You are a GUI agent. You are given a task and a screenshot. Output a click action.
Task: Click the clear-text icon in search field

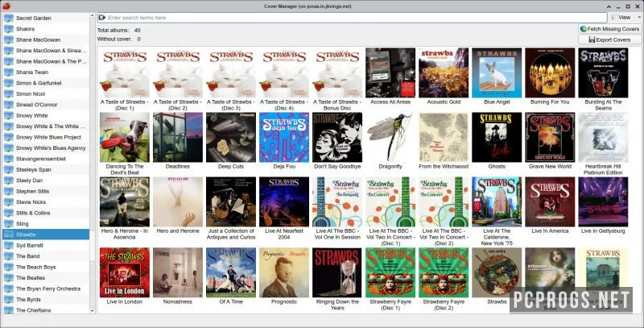[x=102, y=18]
